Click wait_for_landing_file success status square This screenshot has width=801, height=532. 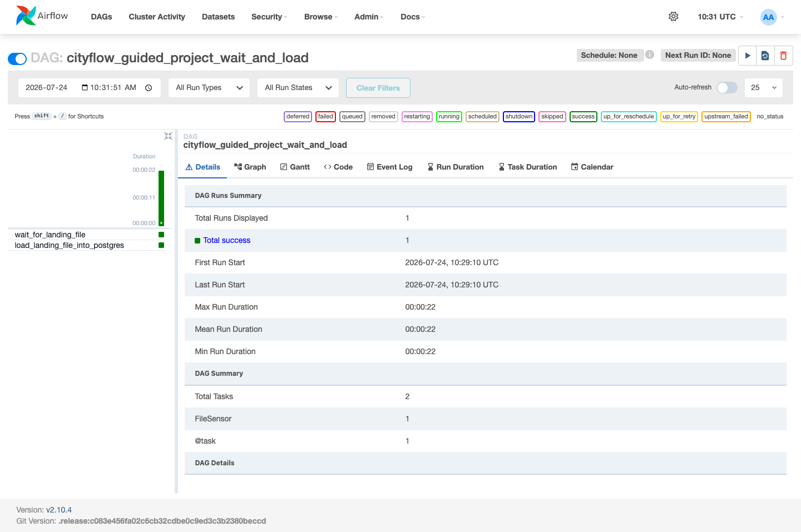(x=161, y=235)
